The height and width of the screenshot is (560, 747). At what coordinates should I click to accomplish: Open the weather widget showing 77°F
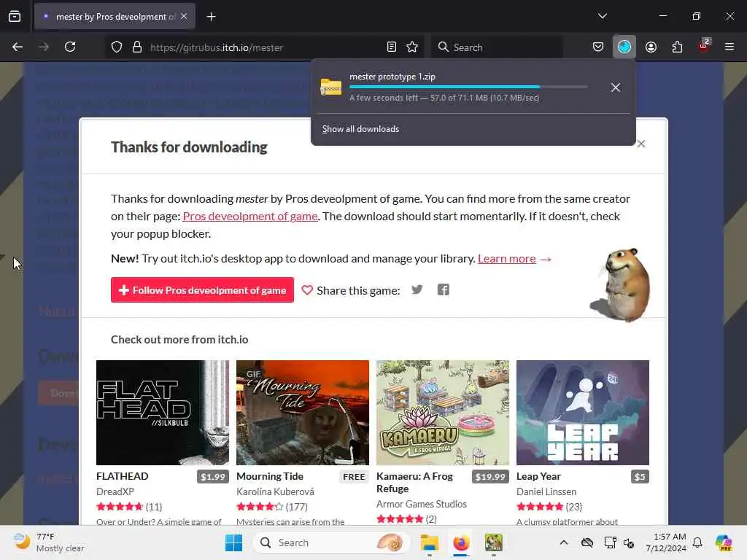tap(49, 542)
